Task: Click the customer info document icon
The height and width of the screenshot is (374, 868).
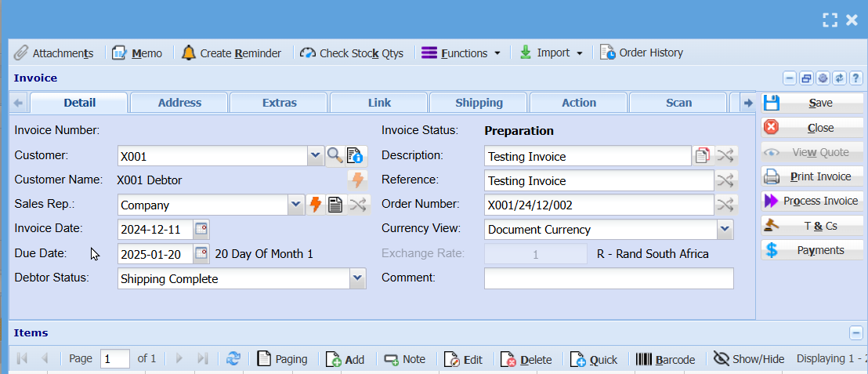Action: pyautogui.click(x=355, y=155)
